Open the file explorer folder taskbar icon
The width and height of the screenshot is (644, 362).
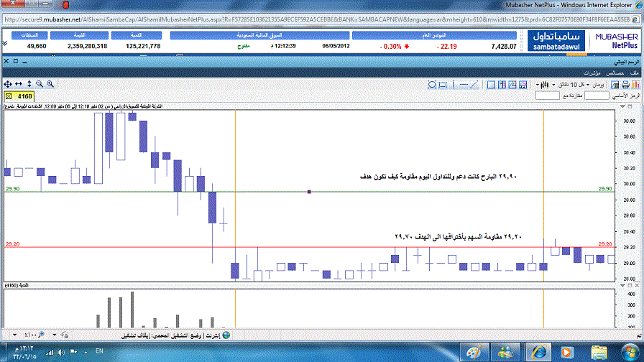click(599, 352)
